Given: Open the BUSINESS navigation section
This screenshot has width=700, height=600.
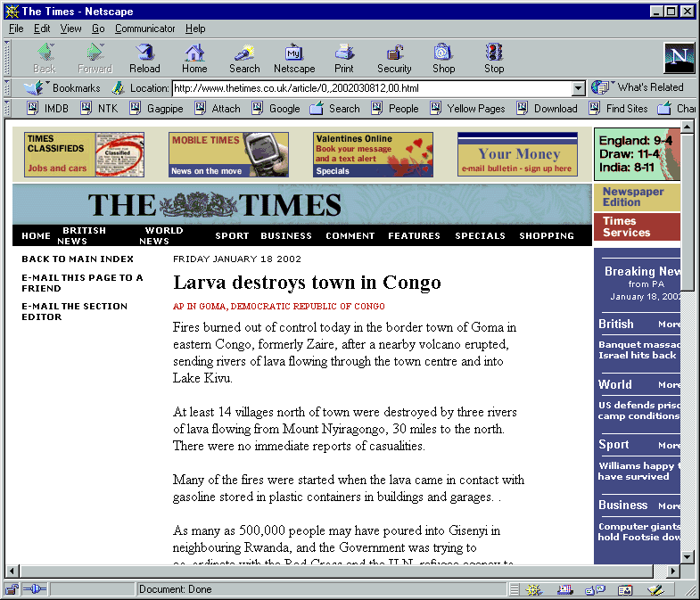Looking at the screenshot, I should tap(286, 235).
